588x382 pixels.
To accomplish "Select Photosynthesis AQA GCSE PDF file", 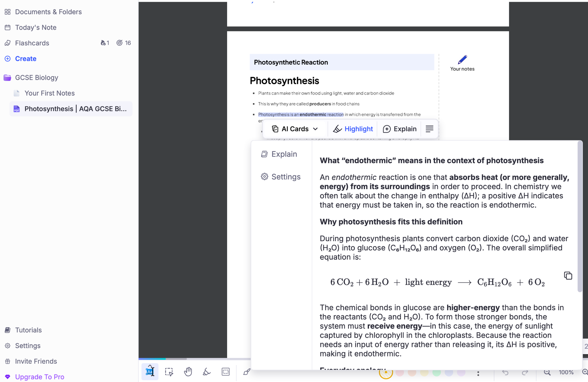I will (71, 109).
